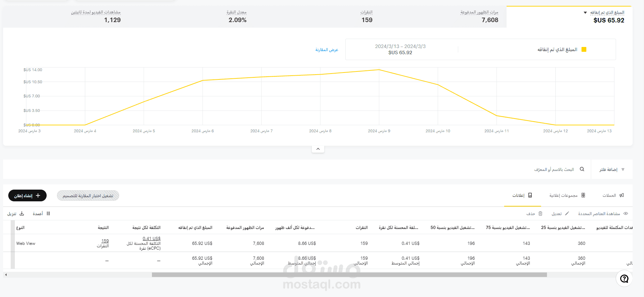Click the حذف button

tap(535, 214)
